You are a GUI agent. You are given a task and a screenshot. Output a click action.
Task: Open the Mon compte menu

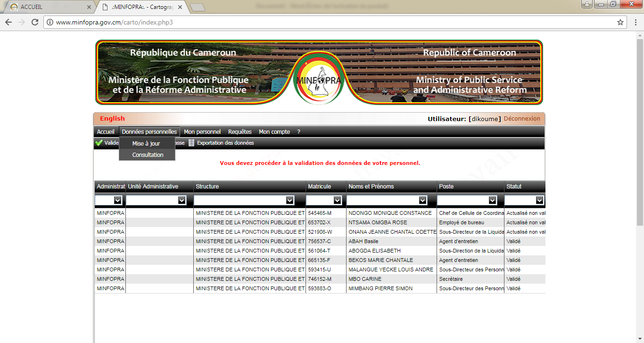click(274, 132)
